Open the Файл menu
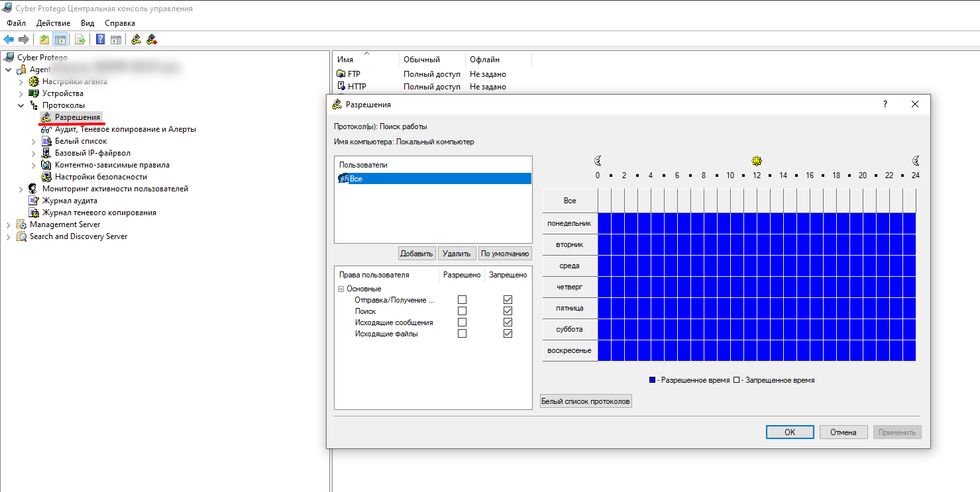The image size is (980, 492). point(16,23)
